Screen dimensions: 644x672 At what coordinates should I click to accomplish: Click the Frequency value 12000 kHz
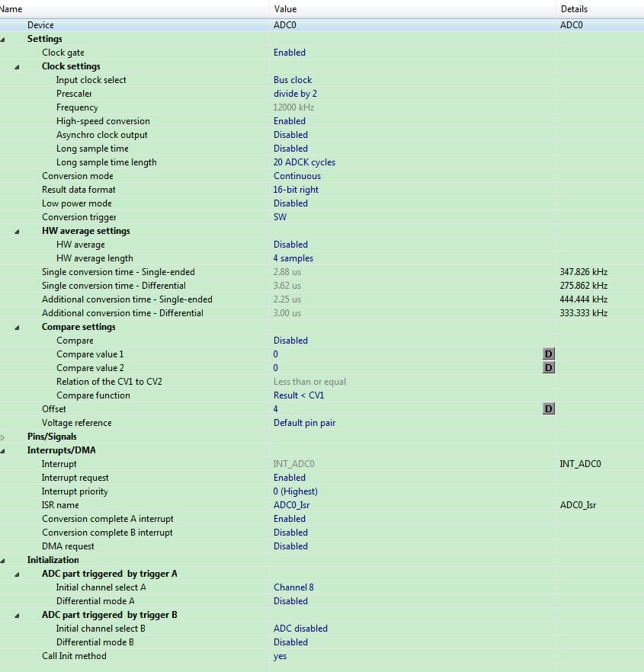pyautogui.click(x=293, y=107)
